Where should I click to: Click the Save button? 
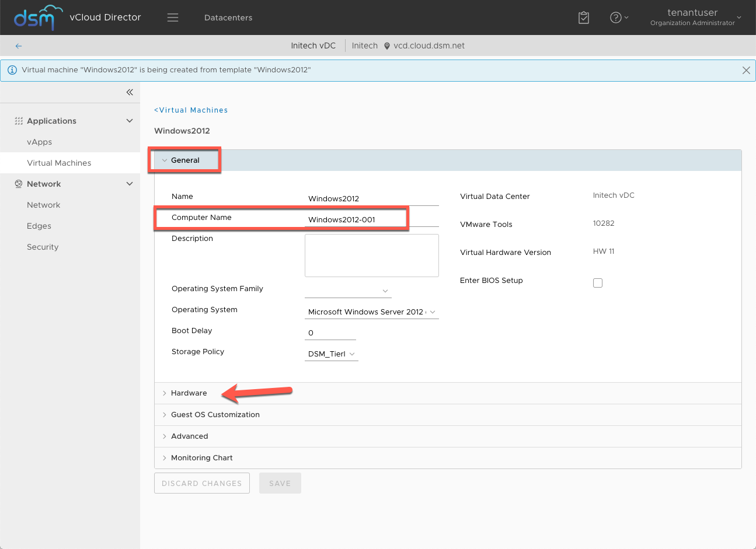pos(280,483)
